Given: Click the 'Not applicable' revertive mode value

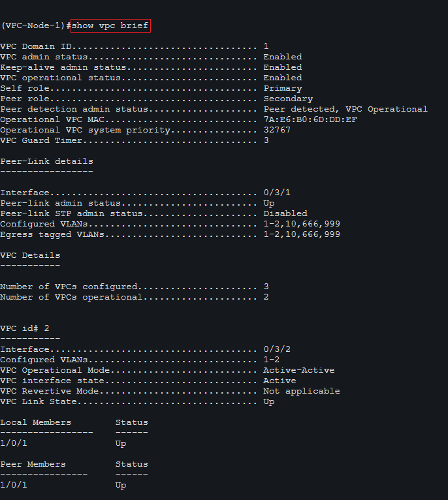Looking at the screenshot, I should 301,391.
